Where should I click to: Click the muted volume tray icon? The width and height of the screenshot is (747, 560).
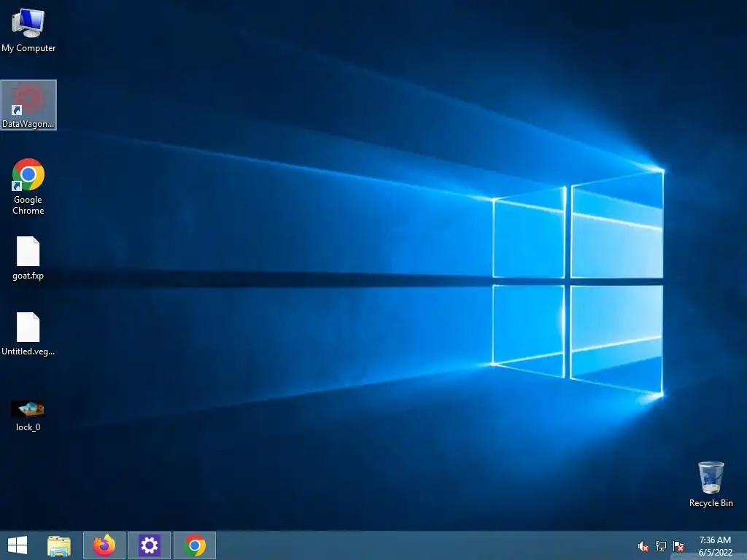coord(643,546)
